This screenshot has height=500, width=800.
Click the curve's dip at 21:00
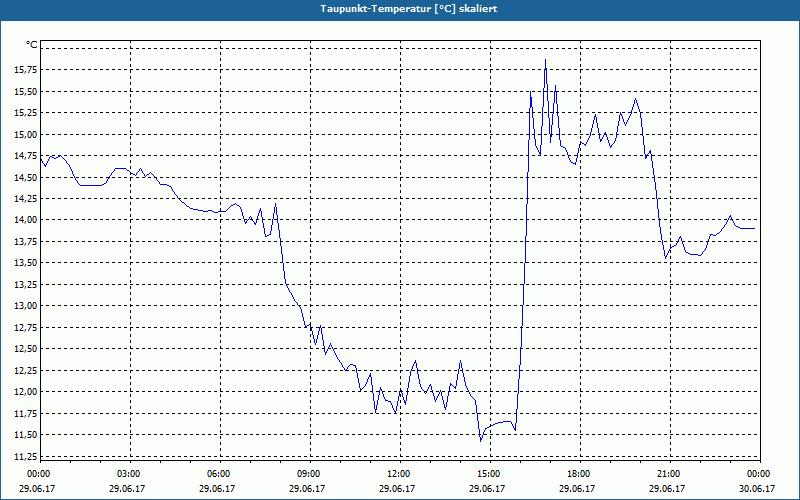[665, 258]
